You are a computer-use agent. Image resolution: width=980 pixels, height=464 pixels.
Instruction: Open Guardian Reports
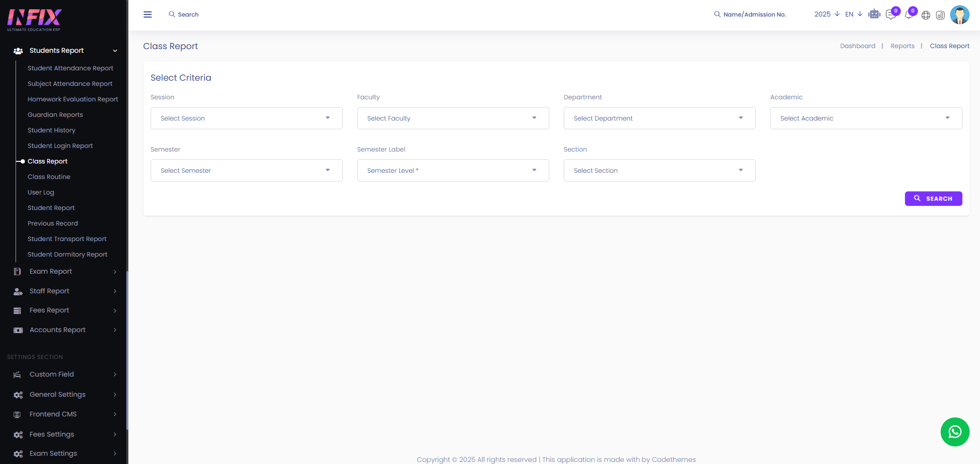pyautogui.click(x=55, y=115)
